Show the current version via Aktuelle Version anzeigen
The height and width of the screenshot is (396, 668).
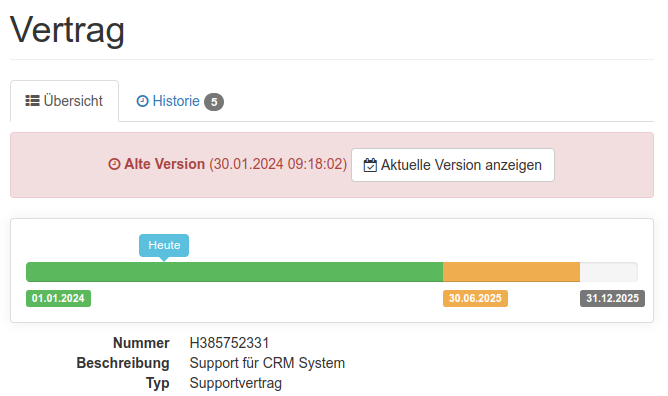tap(453, 165)
